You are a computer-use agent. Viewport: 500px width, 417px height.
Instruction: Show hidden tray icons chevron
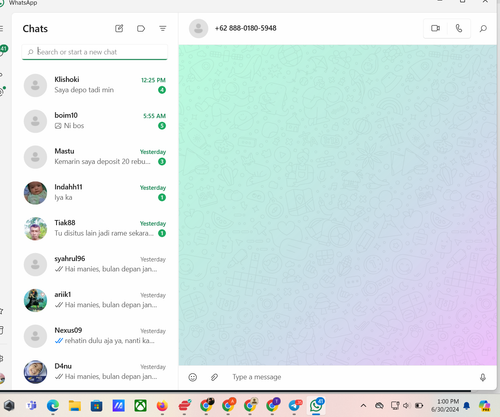pyautogui.click(x=363, y=406)
